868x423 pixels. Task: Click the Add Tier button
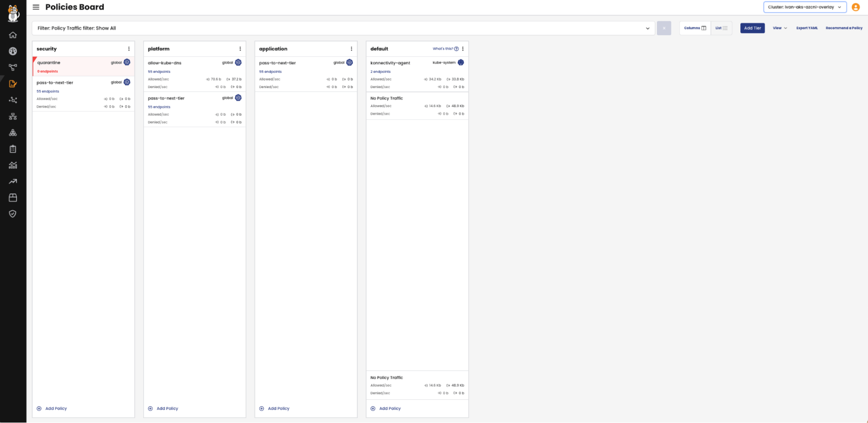[x=752, y=28]
